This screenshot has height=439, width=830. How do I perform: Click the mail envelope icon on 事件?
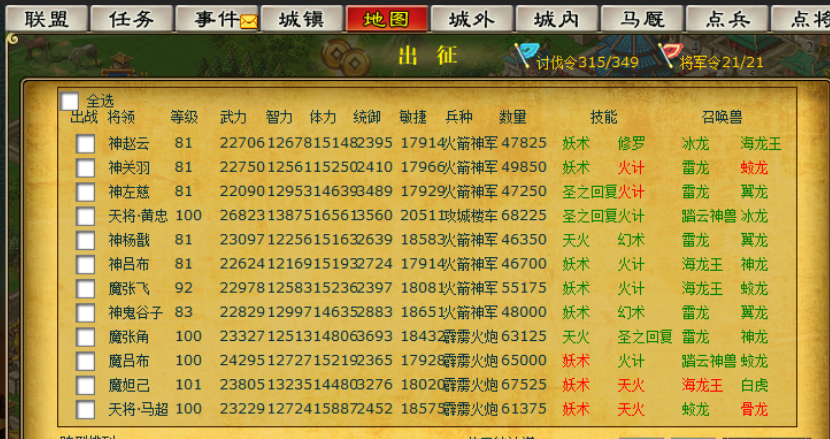pos(248,20)
